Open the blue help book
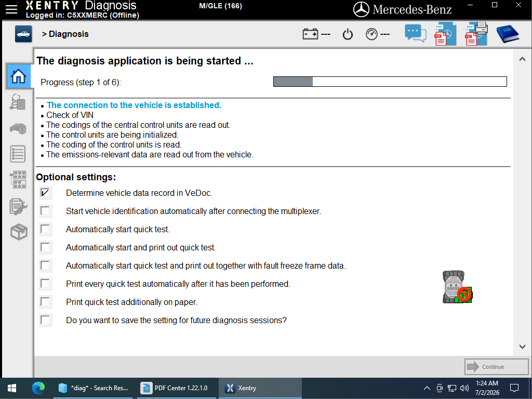The height and width of the screenshot is (399, 532). point(508,34)
